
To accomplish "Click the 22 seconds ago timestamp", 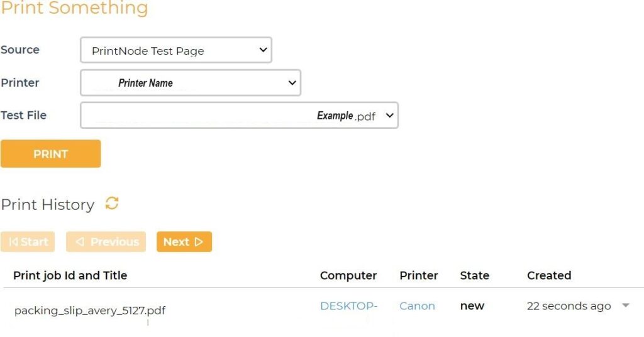I will (x=569, y=306).
